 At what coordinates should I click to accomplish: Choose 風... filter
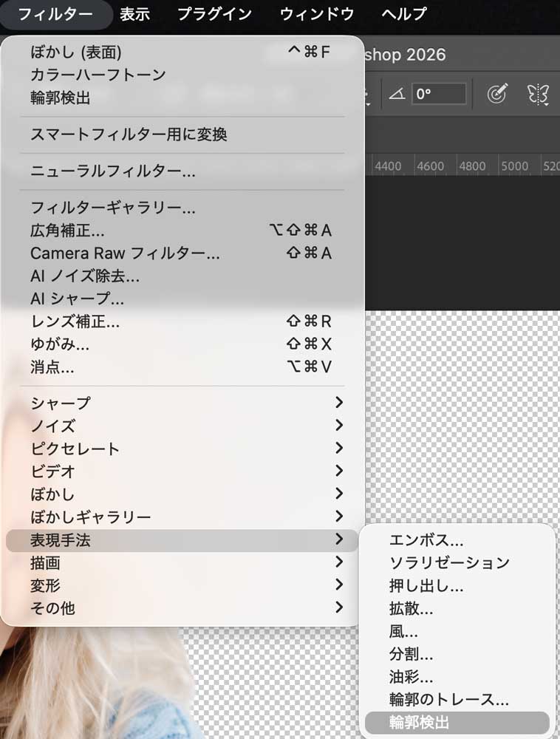[457, 632]
